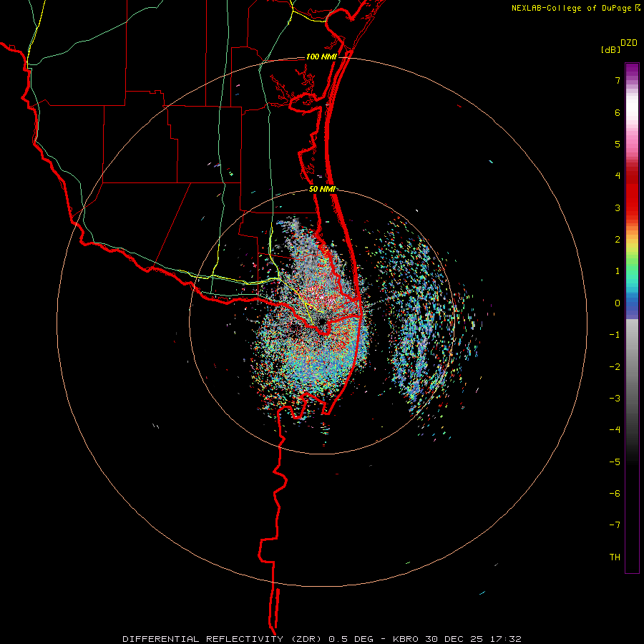Click the -5 value on the color scale
Image resolution: width=644 pixels, height=644 pixels.
(615, 462)
